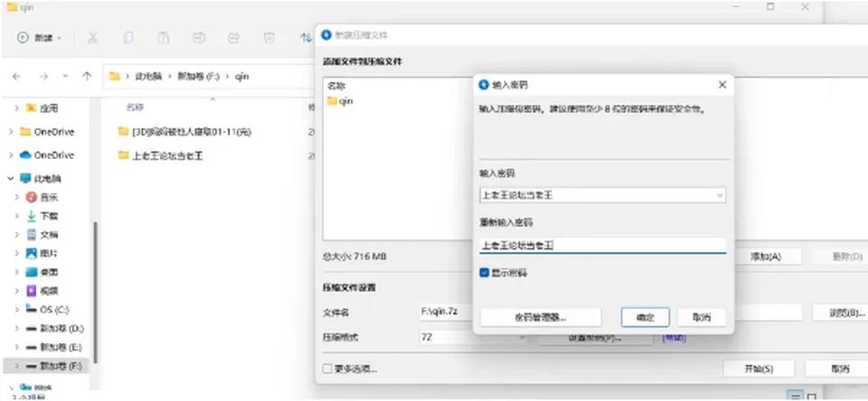Switch Explorer to details view icon

pyautogui.click(x=796, y=396)
